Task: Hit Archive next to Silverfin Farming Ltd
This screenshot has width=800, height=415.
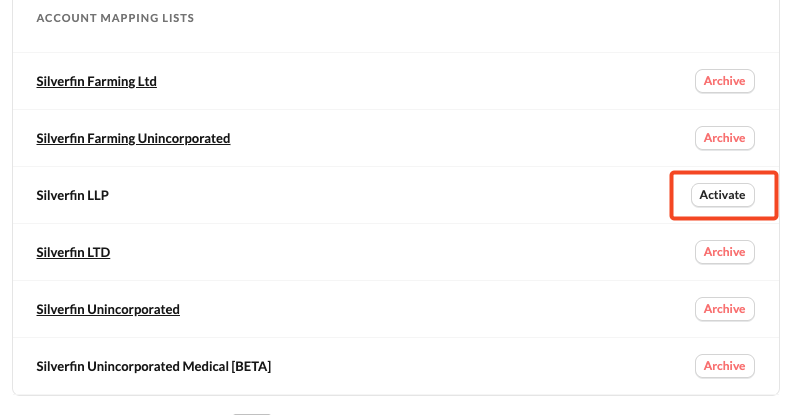Action: pyautogui.click(x=724, y=81)
